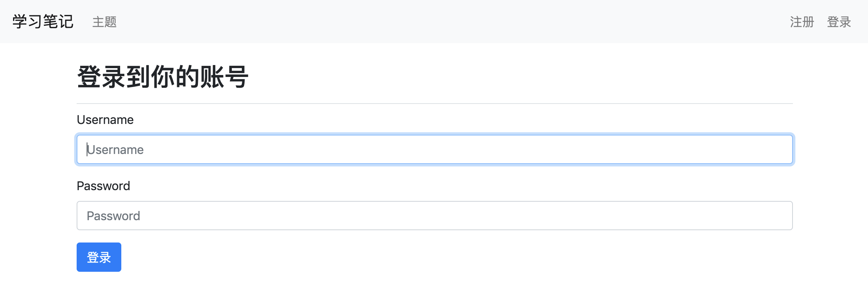868x281 pixels.
Task: Click the divider line below the heading
Action: pyautogui.click(x=434, y=104)
